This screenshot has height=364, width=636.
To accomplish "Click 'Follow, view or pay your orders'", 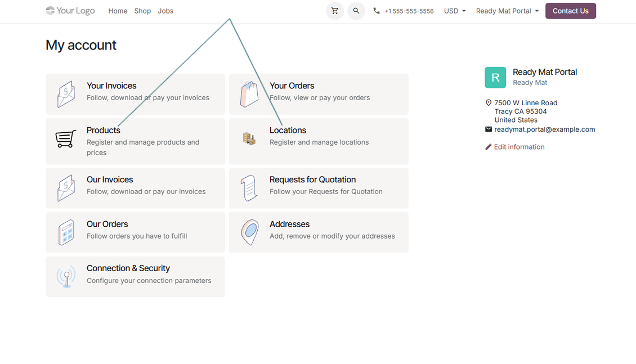I will (x=320, y=98).
